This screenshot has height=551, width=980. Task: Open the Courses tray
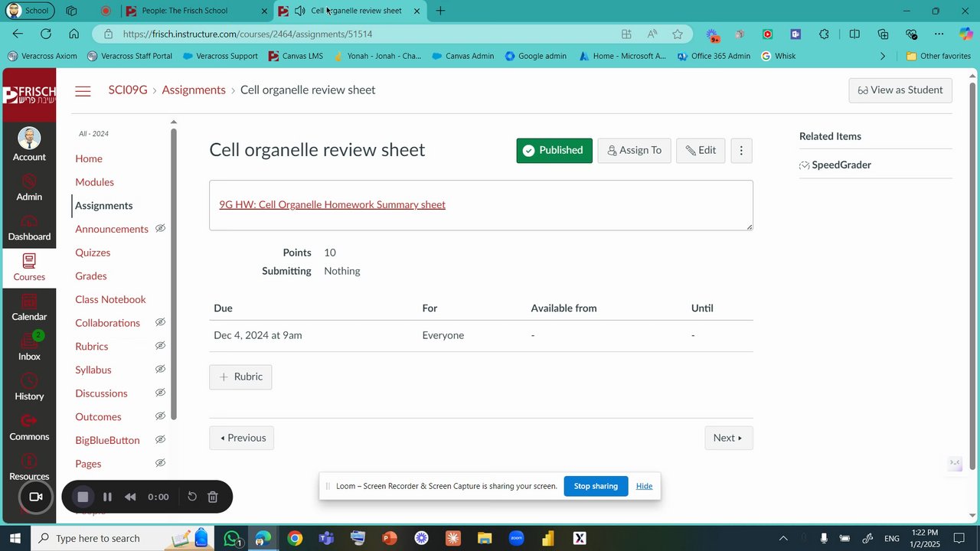point(29,268)
